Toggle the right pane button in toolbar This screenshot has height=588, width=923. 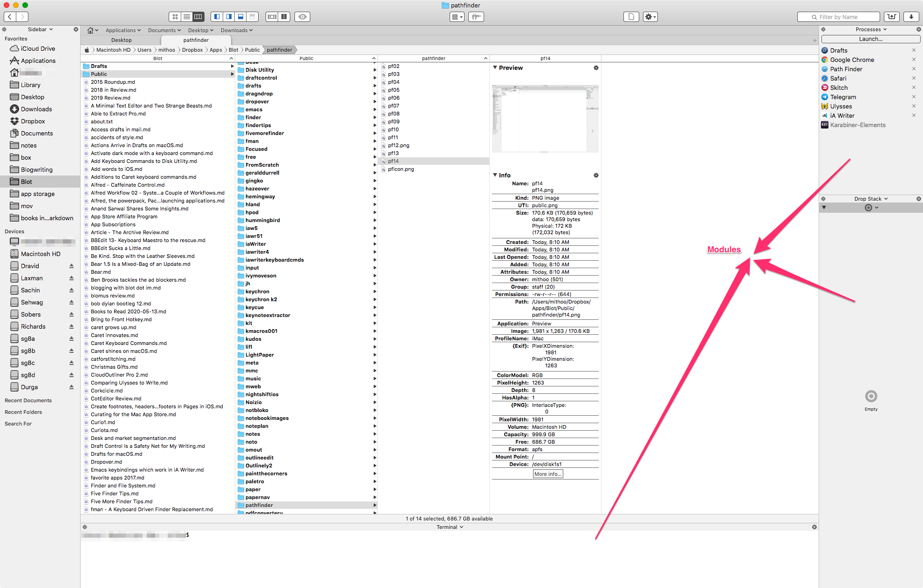point(229,17)
